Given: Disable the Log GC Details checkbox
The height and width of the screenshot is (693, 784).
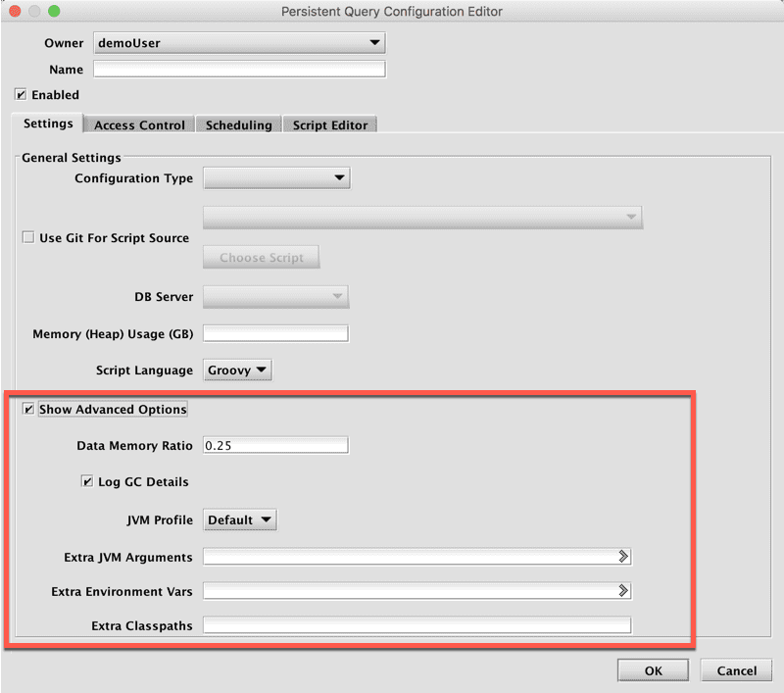Looking at the screenshot, I should click(87, 481).
